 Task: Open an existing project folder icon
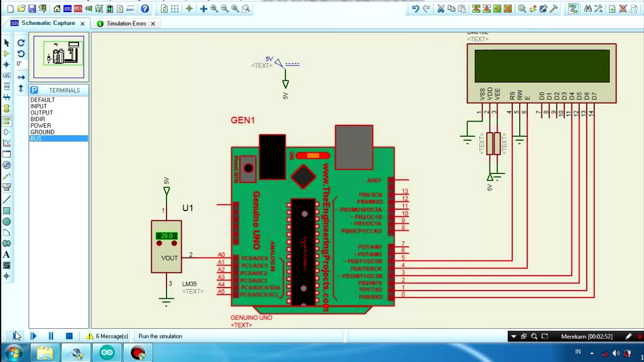(x=21, y=9)
